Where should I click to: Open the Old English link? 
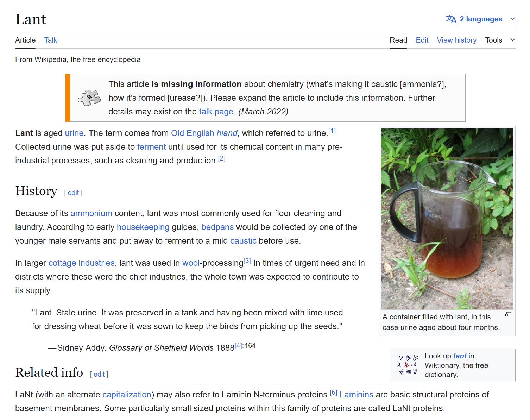[193, 133]
